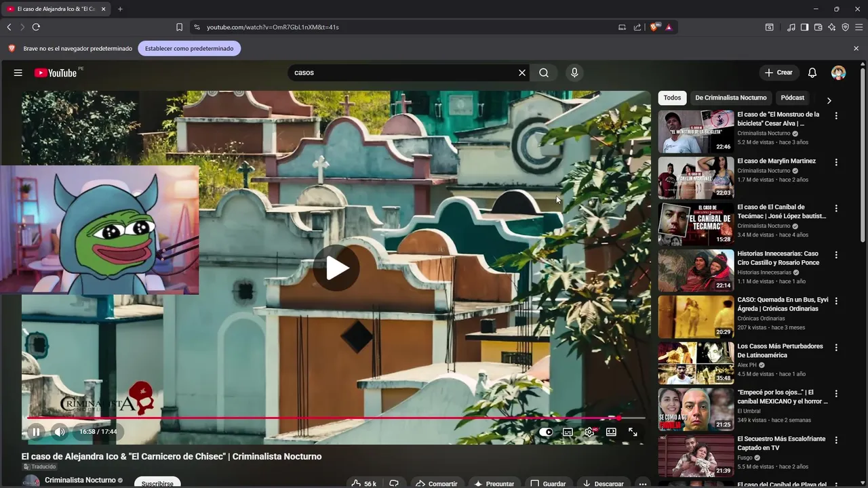Select the De Criminalista Nocturno chip
Screen dimensions: 868x488
pos(730,98)
